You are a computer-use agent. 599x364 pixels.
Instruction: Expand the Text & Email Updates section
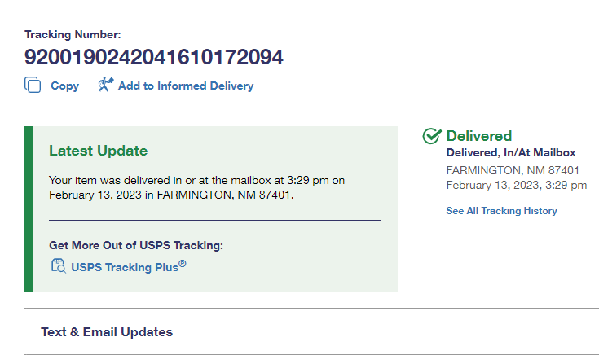pos(107,331)
